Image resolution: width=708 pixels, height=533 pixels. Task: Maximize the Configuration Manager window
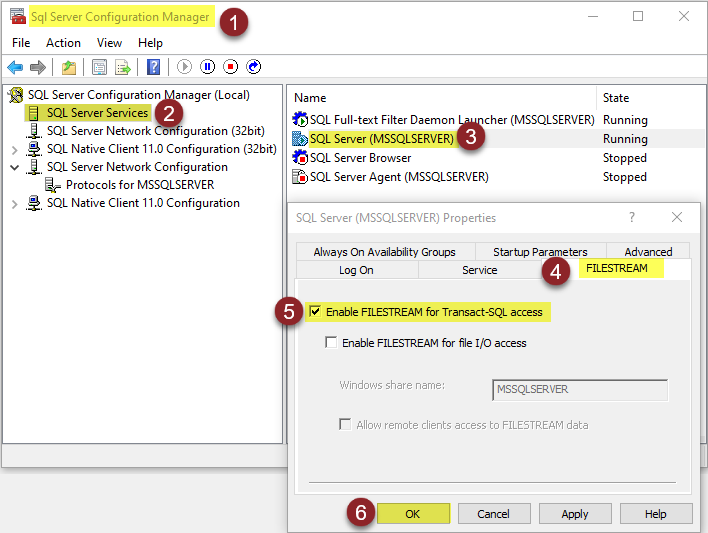[638, 16]
